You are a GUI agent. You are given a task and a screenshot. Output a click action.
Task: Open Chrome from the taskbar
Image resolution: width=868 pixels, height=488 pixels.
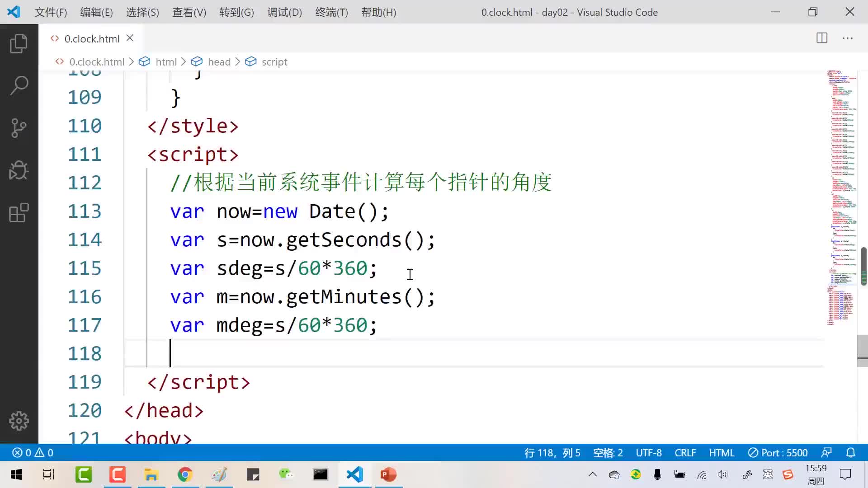click(x=185, y=474)
